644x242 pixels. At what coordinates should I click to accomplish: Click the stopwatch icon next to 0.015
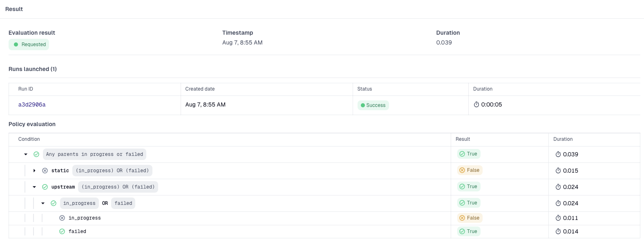(558, 171)
